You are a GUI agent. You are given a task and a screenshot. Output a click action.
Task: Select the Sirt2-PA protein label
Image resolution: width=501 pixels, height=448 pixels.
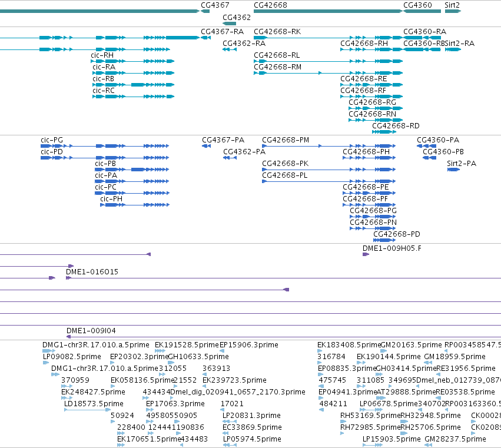(462, 164)
